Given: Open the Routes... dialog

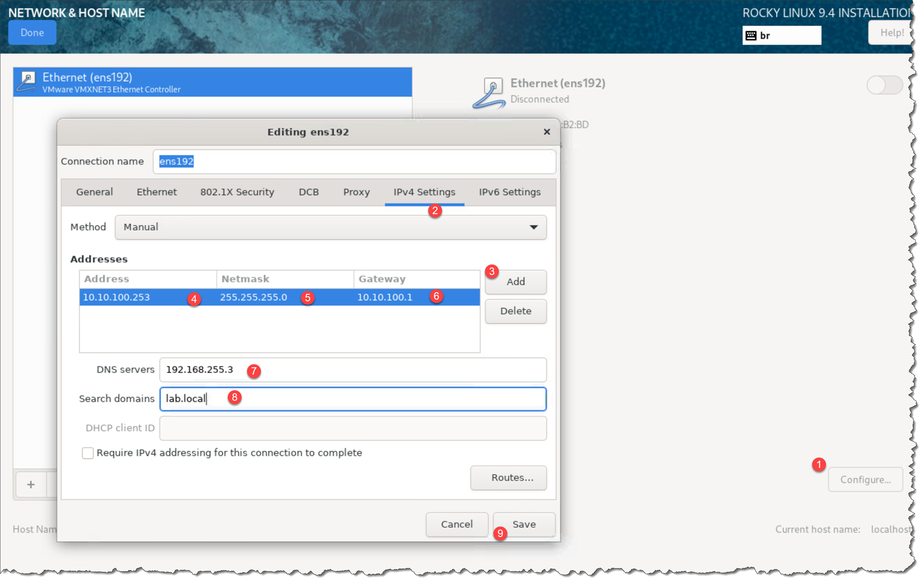Looking at the screenshot, I should tap(508, 478).
